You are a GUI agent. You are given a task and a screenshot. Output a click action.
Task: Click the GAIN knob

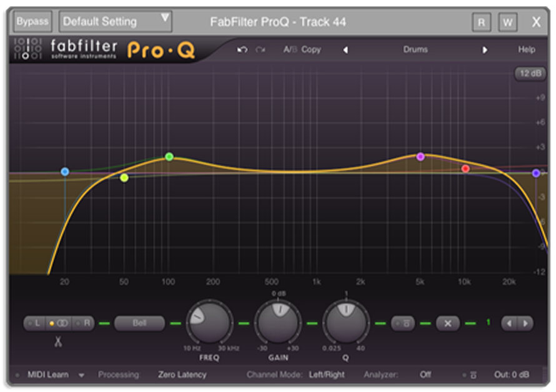click(278, 323)
